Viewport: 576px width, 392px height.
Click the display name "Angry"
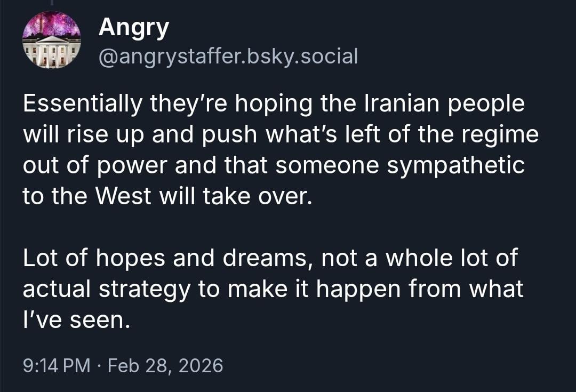point(133,27)
